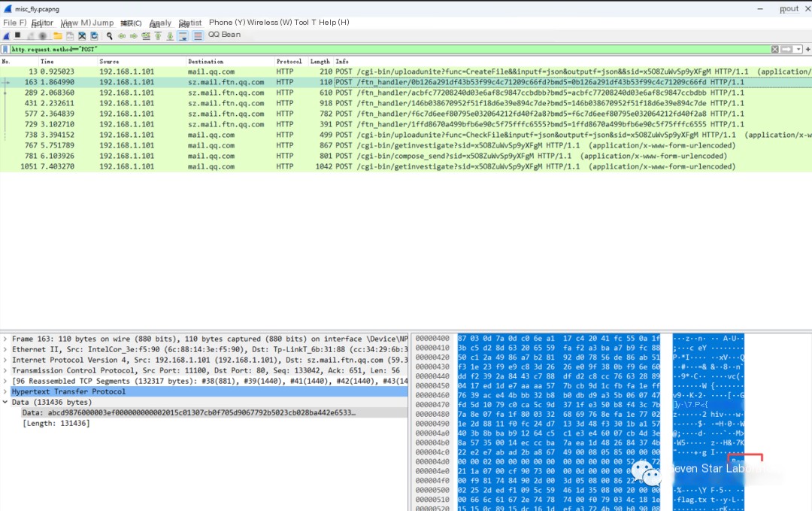Click hex offset row 00000400

click(x=432, y=339)
